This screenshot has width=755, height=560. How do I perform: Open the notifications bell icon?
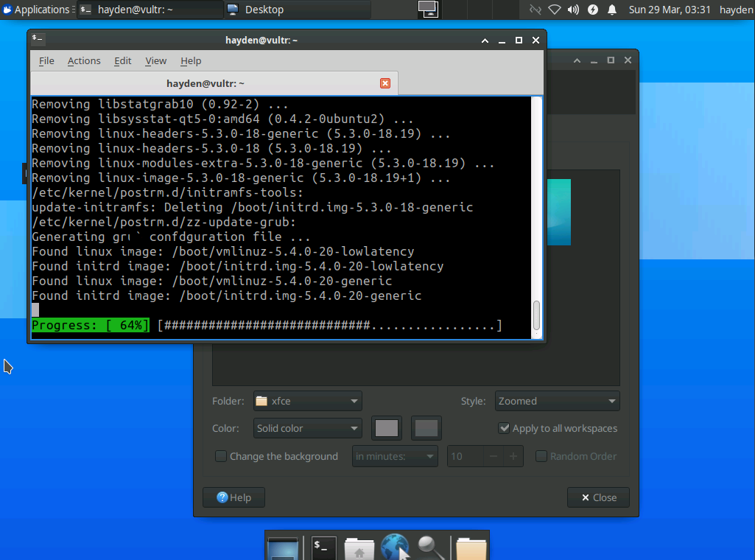(x=612, y=10)
